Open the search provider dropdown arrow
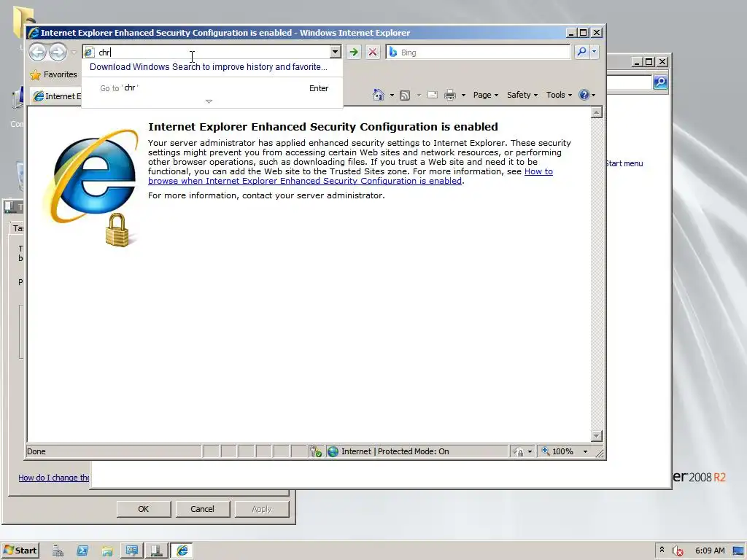Screen dimensions: 747x560 (x=594, y=52)
